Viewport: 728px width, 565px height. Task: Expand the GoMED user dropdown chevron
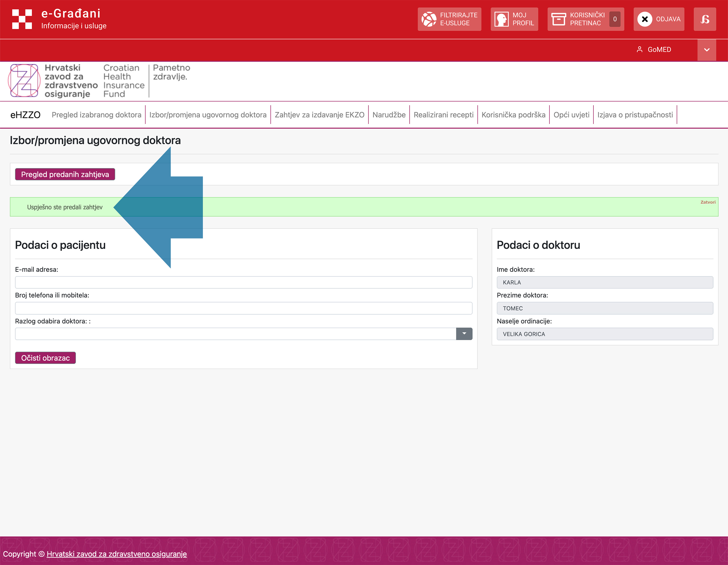[x=707, y=50]
